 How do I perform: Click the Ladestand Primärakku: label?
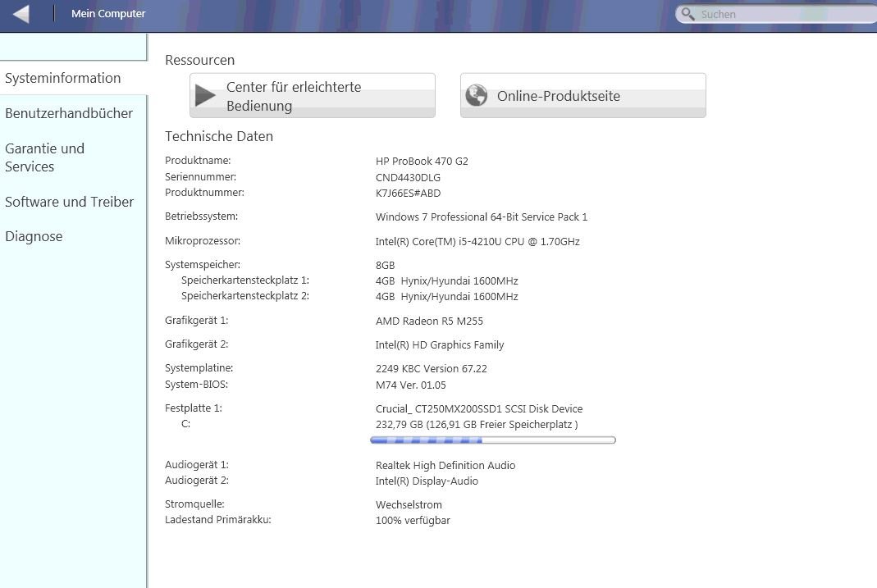[x=217, y=520]
